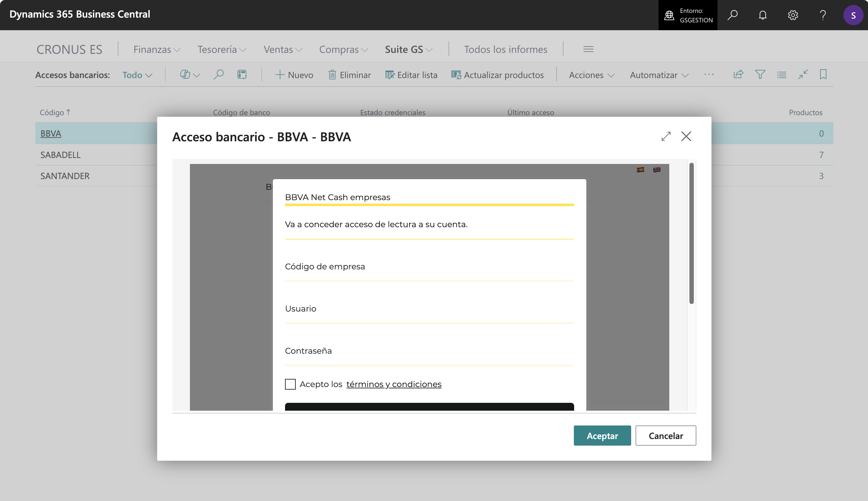Expand the Suite GS menu
Image resolution: width=868 pixels, height=501 pixels.
409,49
